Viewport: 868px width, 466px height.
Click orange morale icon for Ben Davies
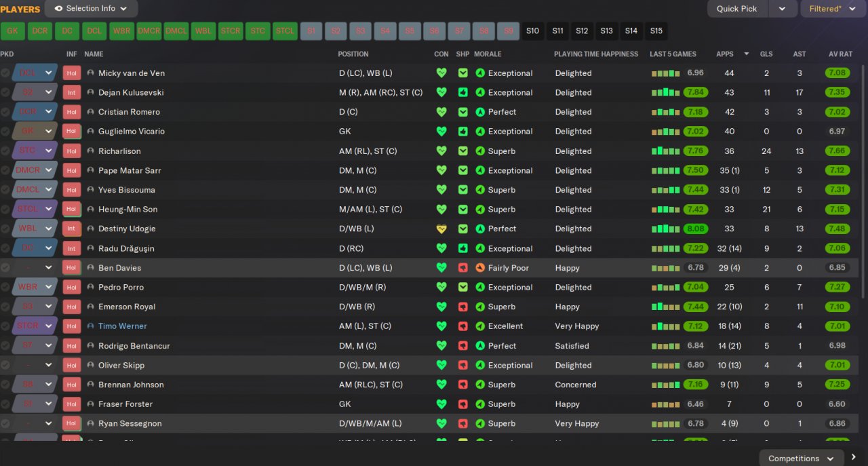click(480, 268)
